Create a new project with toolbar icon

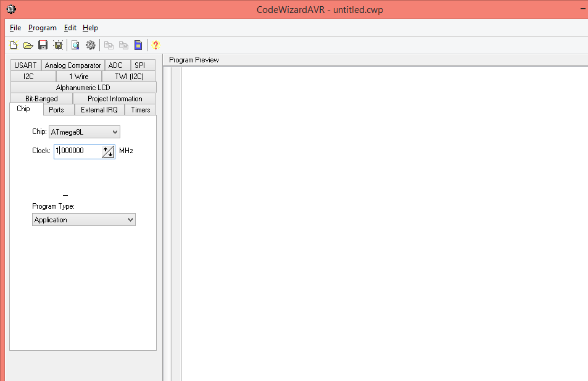click(14, 45)
